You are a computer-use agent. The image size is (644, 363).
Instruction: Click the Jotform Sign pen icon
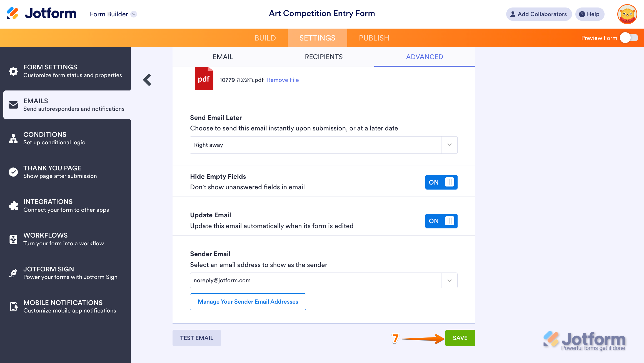click(13, 273)
